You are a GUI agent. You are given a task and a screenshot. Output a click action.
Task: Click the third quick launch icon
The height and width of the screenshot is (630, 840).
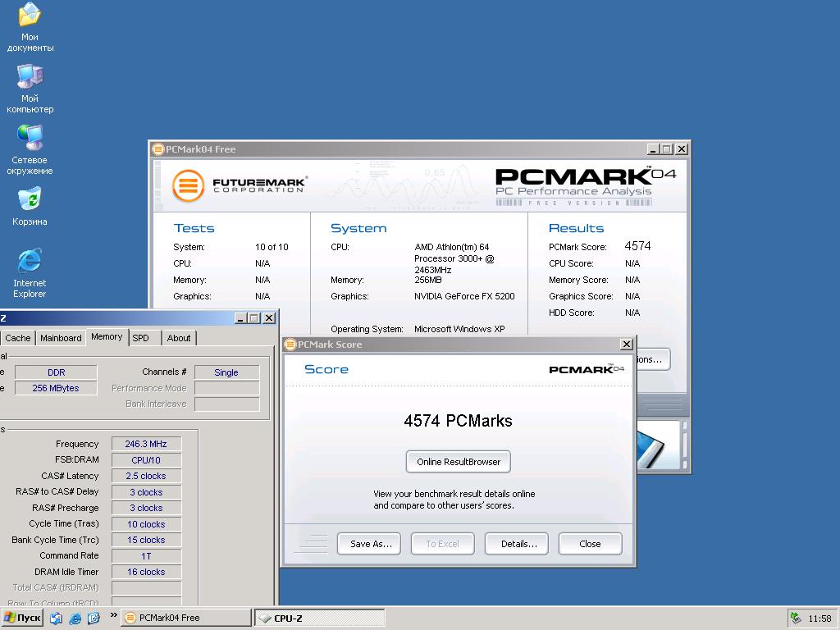(94, 619)
